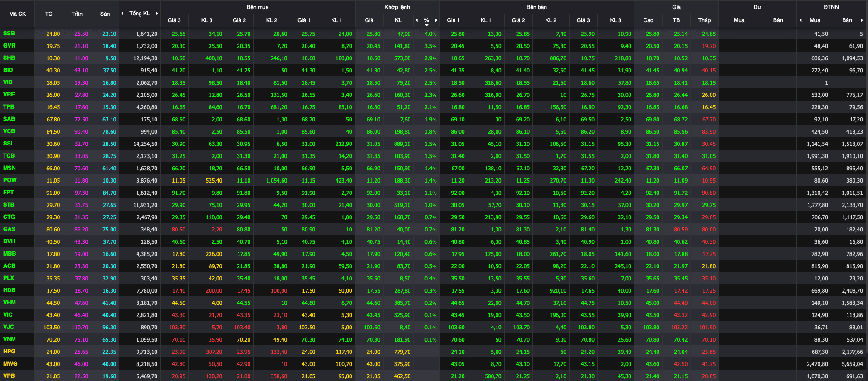Open stock symbol FPT
868x381 pixels.
(x=8, y=193)
